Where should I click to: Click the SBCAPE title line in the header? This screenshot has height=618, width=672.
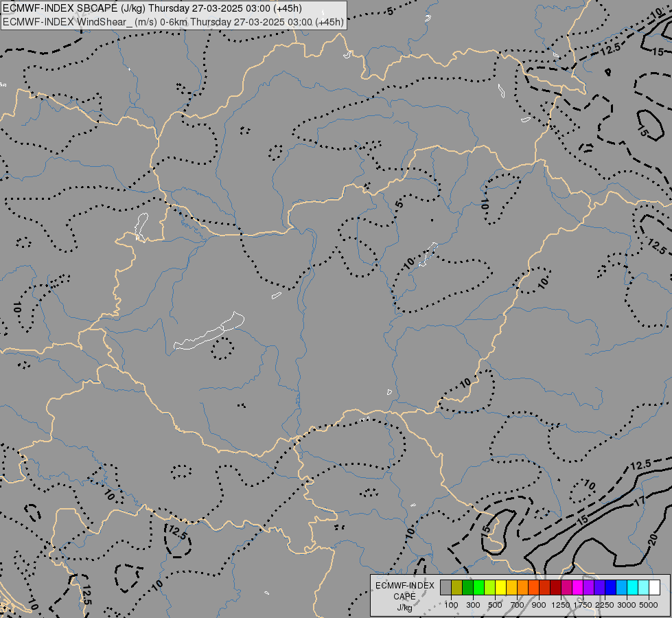point(152,8)
